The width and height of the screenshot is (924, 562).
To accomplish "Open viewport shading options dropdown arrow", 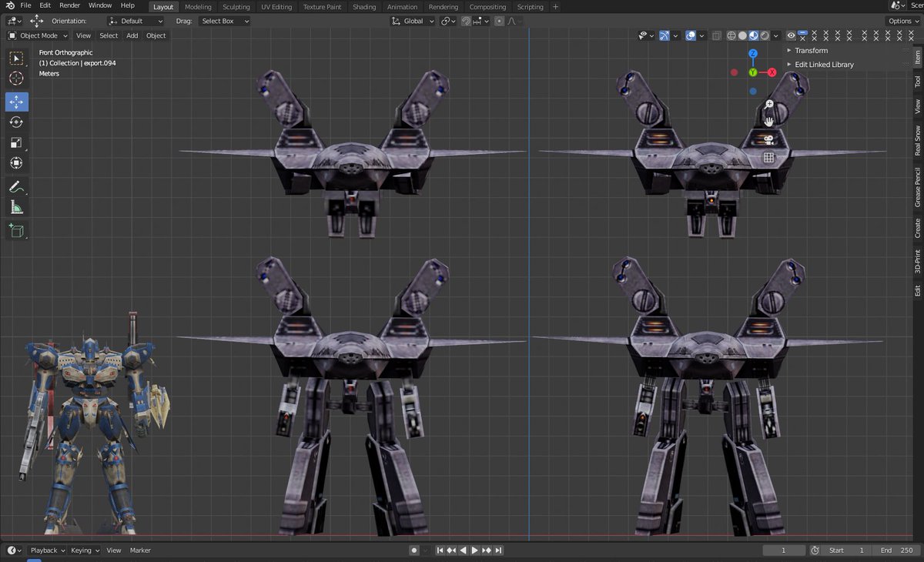I will (x=776, y=35).
